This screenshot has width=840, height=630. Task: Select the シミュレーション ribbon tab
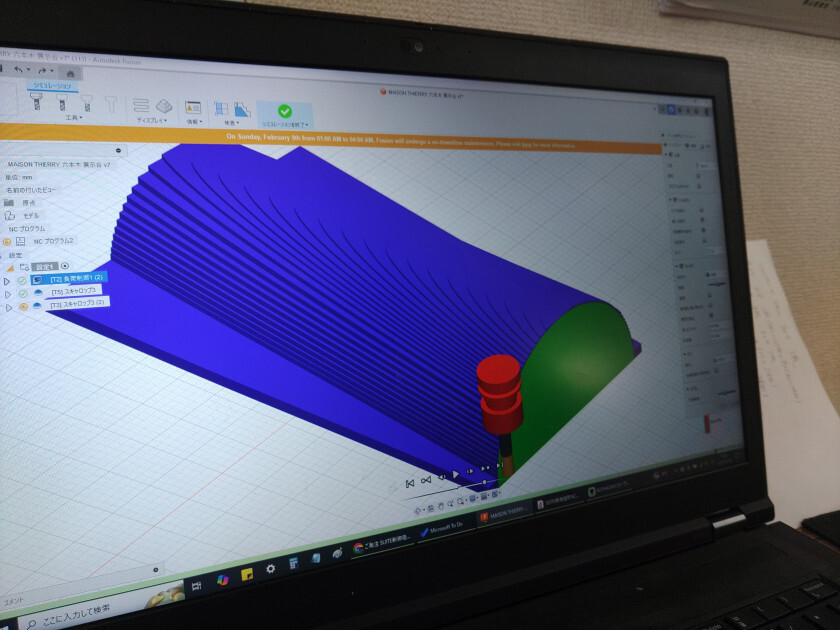[48, 86]
